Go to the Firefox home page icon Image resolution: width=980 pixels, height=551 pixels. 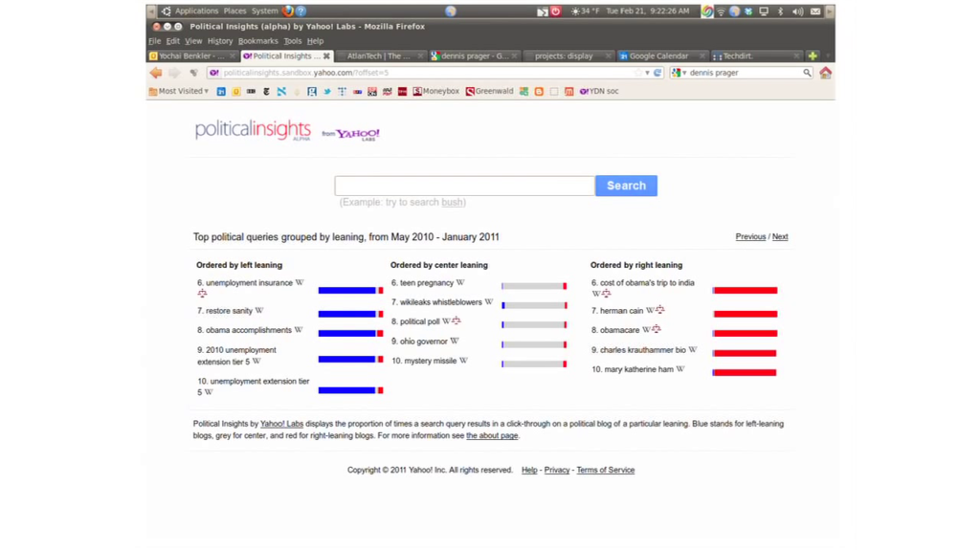(x=826, y=73)
